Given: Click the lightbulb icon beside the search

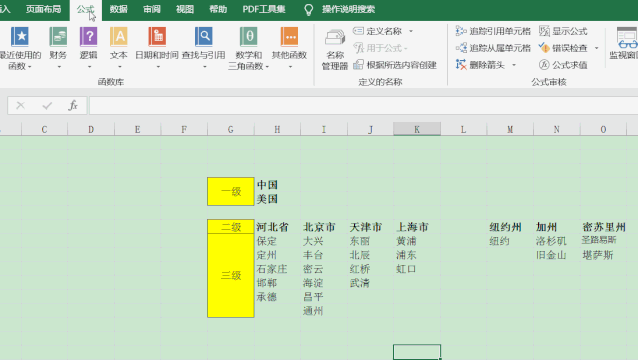Looking at the screenshot, I should (309, 9).
